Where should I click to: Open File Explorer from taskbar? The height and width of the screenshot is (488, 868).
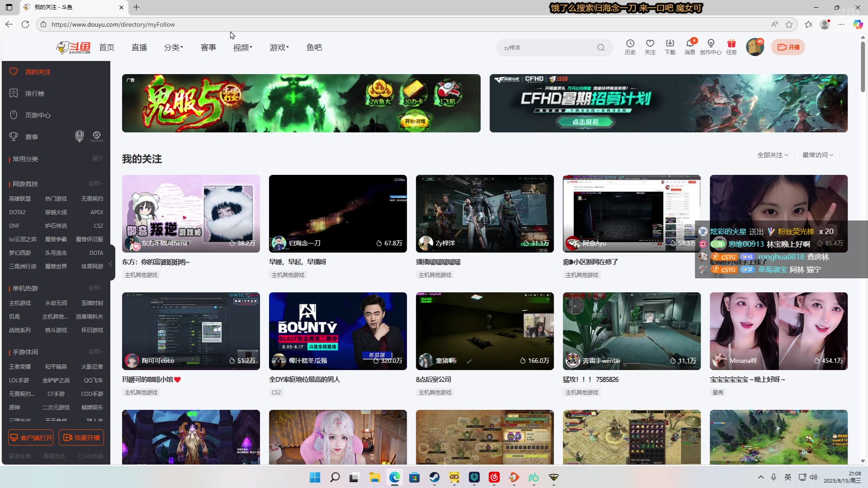point(375,477)
